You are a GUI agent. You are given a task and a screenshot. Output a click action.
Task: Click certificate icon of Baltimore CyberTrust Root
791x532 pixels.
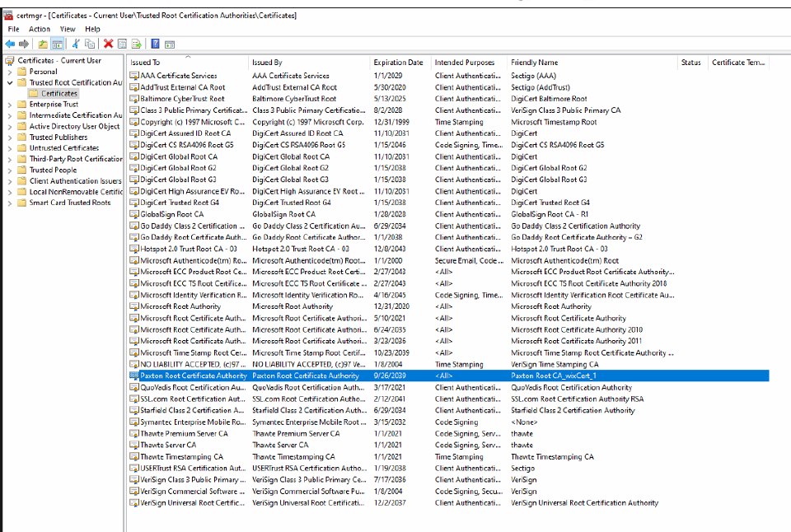(x=134, y=99)
